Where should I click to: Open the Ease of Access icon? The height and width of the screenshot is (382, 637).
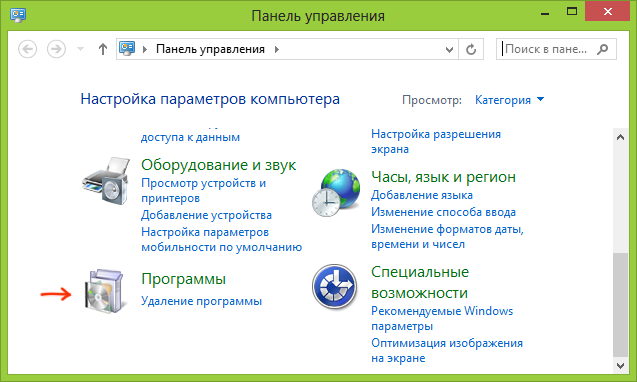334,286
